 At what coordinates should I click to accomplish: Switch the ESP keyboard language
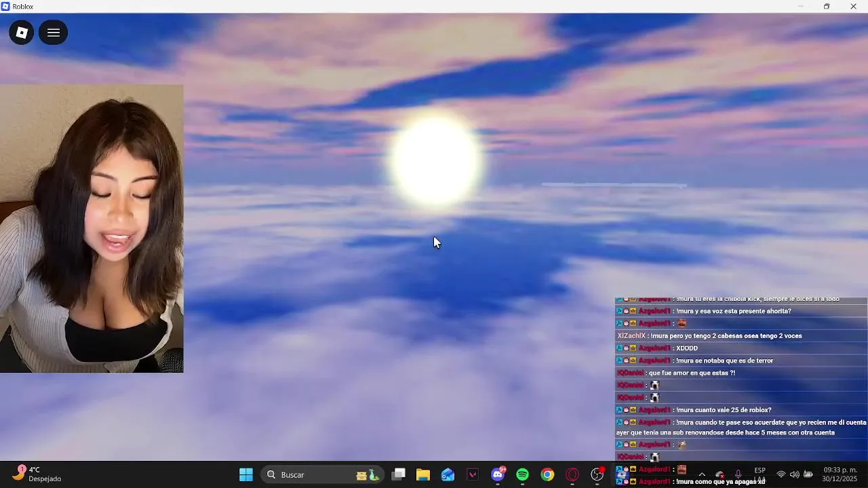(x=760, y=474)
